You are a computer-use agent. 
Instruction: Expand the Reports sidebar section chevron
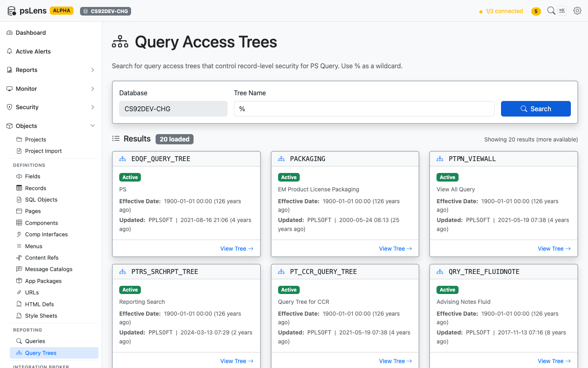point(93,70)
